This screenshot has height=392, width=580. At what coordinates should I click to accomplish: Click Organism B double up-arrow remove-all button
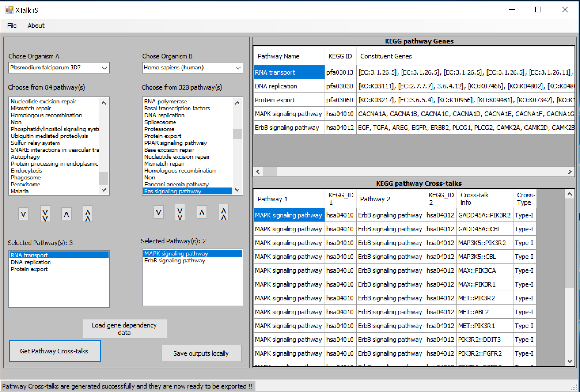coord(224,213)
